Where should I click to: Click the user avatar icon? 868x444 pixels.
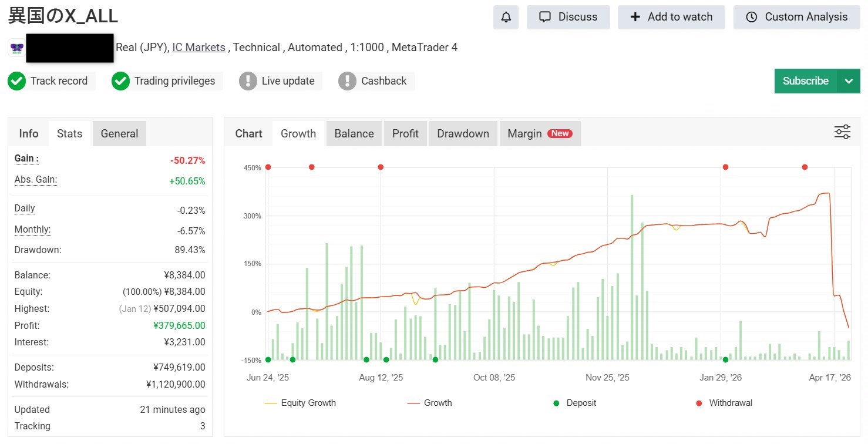[x=16, y=48]
